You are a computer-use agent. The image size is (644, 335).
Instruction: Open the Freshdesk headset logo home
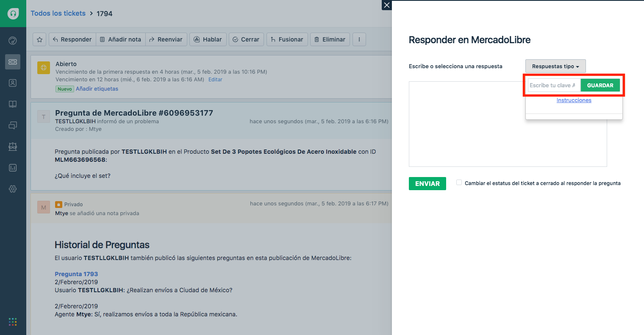[13, 14]
